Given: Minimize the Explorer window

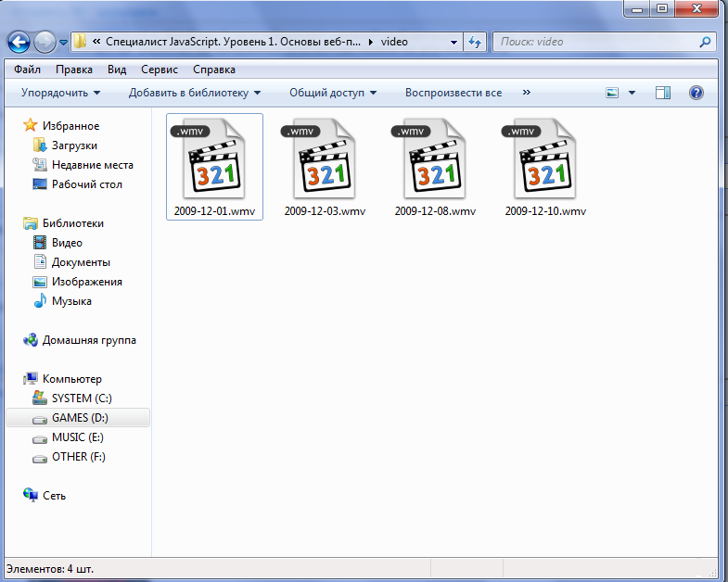Looking at the screenshot, I should [x=637, y=8].
